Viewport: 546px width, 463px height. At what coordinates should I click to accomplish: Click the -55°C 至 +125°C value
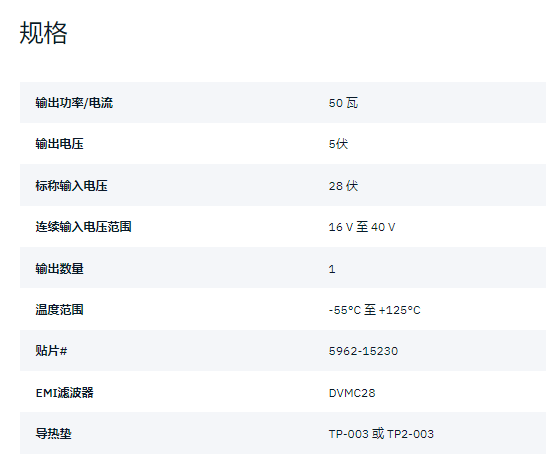375,310
